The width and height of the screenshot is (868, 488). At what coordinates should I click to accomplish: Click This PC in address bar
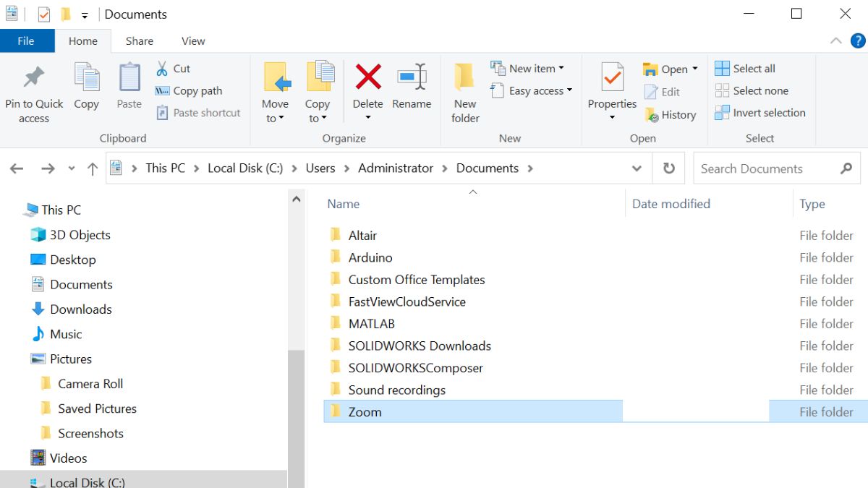point(166,168)
